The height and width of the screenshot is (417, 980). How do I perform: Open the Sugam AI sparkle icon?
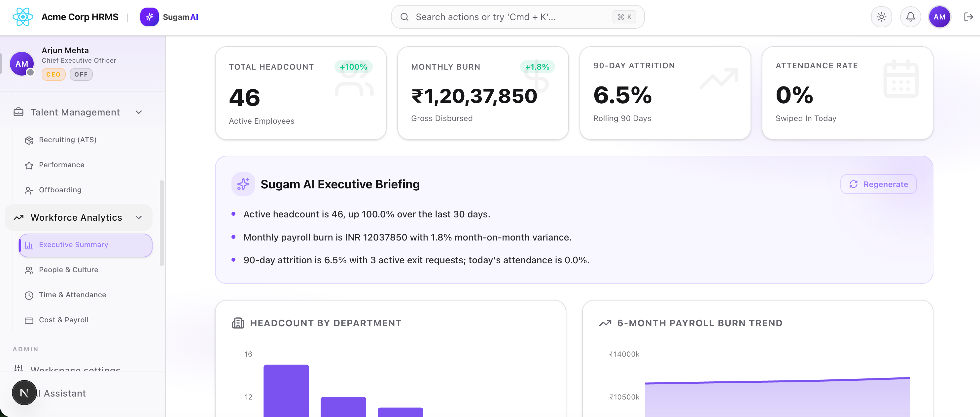coord(150,17)
